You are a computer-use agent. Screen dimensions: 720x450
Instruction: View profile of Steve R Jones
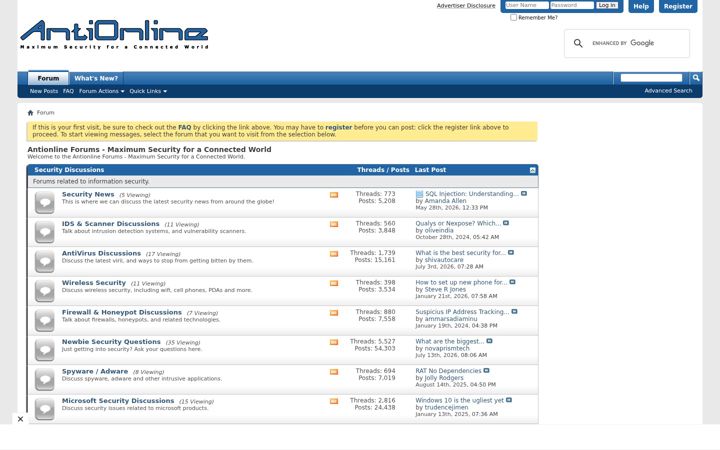coord(445,289)
